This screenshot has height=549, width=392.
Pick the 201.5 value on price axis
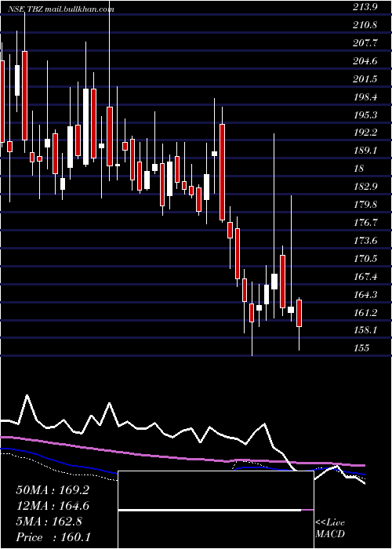click(x=365, y=78)
